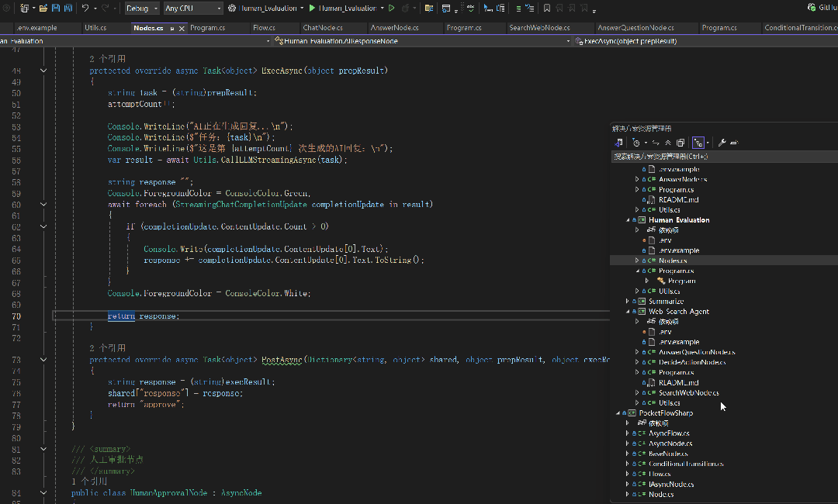Save the current file via toolbar icon
838x504 pixels.
click(56, 8)
